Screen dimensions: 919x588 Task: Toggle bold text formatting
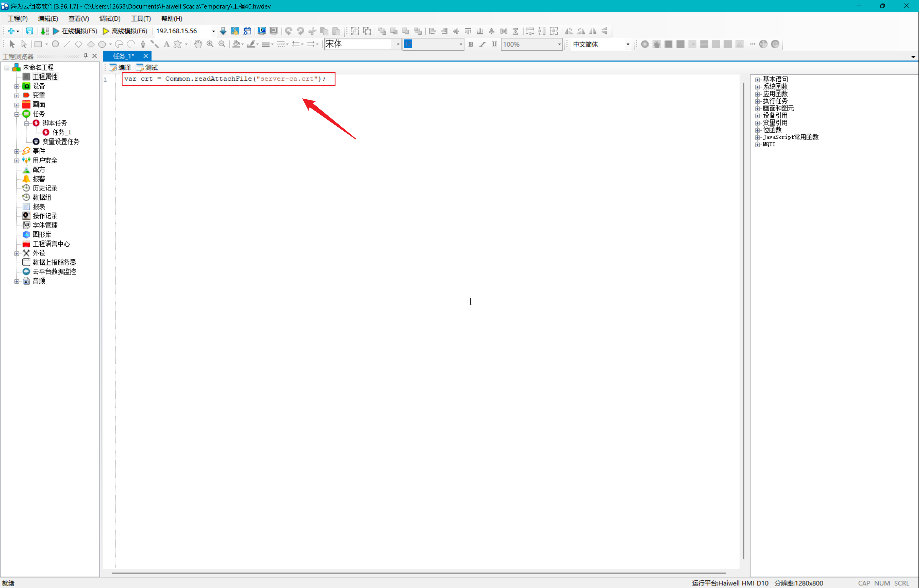click(x=471, y=44)
